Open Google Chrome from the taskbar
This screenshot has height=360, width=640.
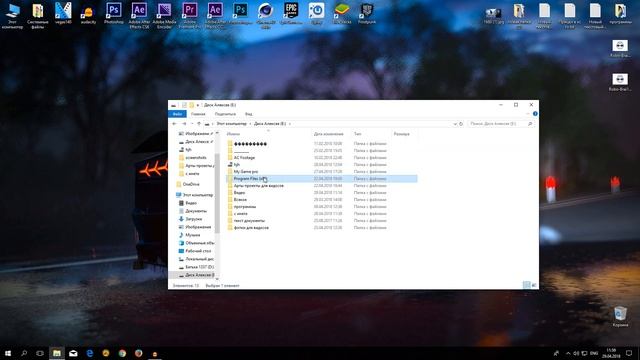coord(122,353)
